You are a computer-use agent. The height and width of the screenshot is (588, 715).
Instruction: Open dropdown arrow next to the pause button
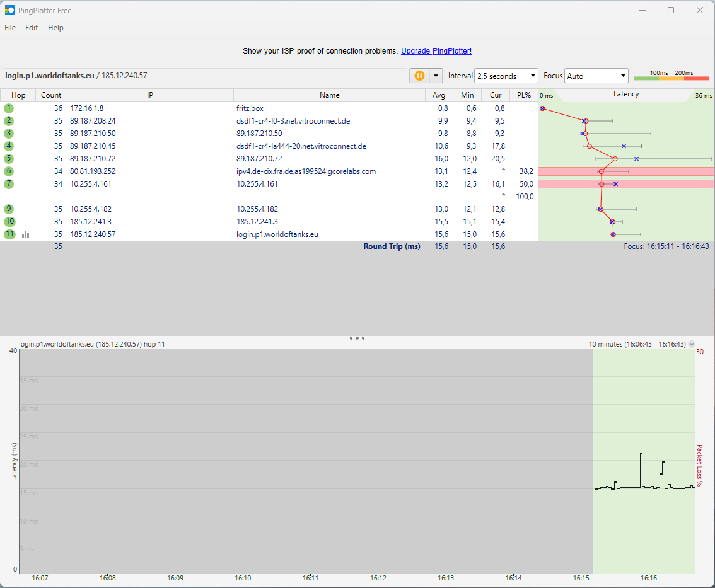coord(436,76)
